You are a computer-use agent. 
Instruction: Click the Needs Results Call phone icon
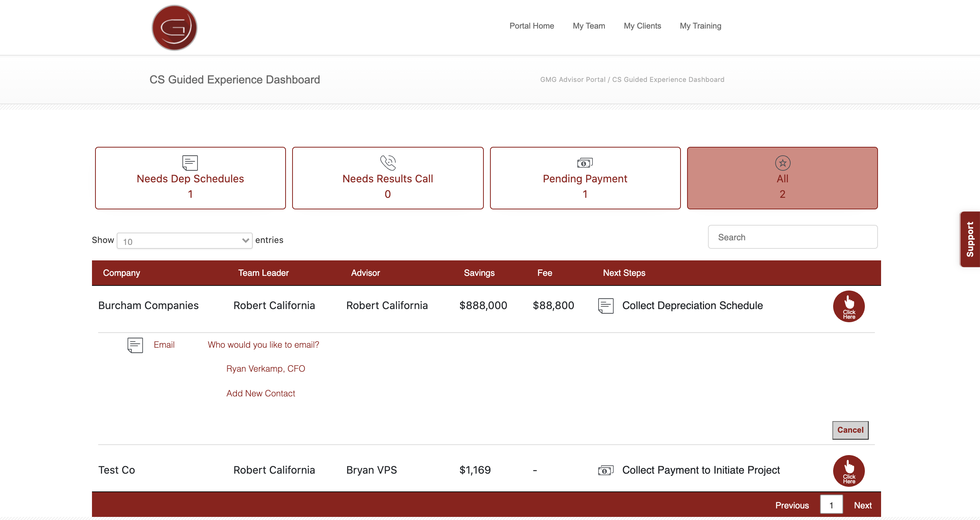(388, 163)
